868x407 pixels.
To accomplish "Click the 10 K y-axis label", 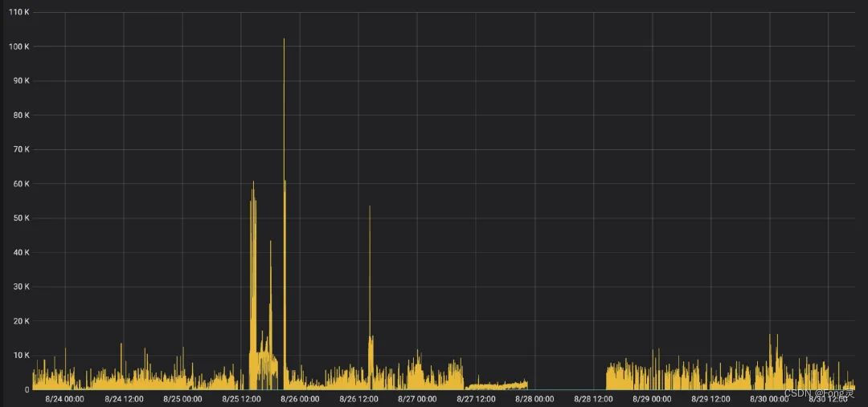I will (20, 355).
